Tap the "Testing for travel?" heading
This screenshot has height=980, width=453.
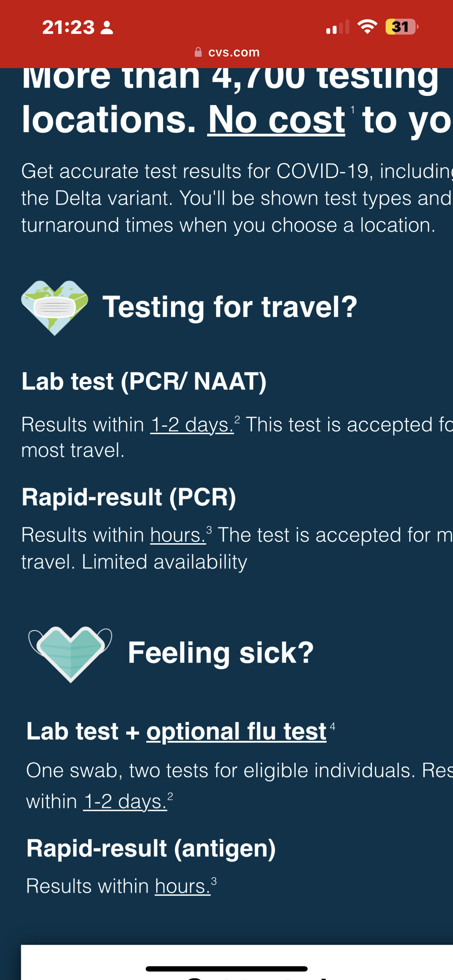pyautogui.click(x=230, y=307)
